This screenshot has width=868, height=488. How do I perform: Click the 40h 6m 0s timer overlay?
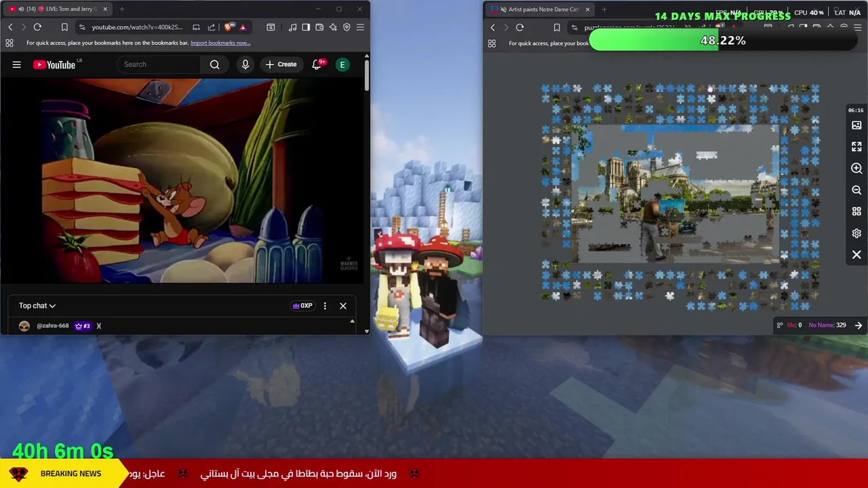click(62, 451)
